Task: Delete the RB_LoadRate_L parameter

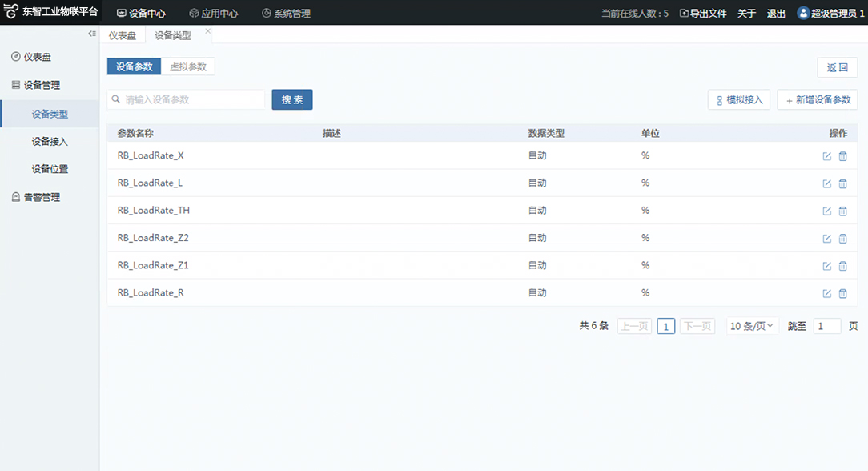Action: coord(842,183)
